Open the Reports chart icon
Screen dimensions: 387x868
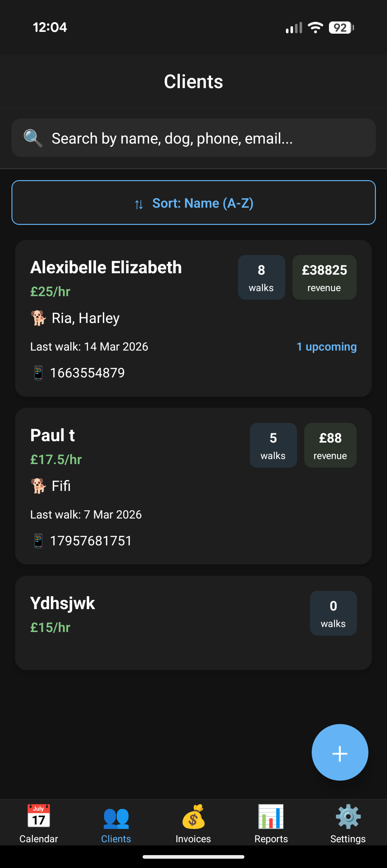[x=271, y=817]
